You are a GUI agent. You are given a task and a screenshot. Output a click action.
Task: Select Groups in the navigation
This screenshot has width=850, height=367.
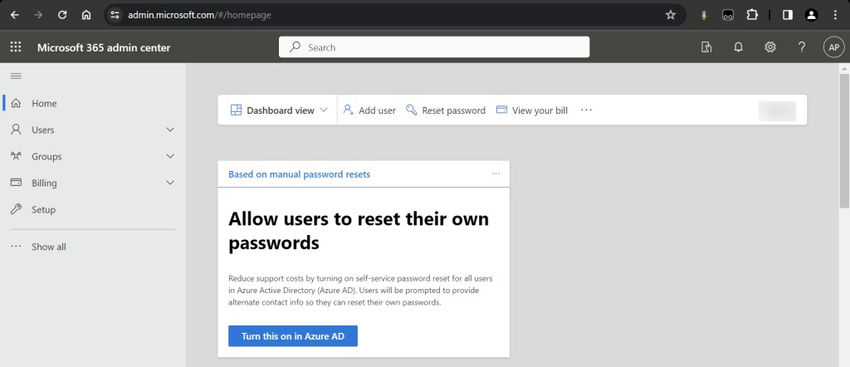coord(47,157)
